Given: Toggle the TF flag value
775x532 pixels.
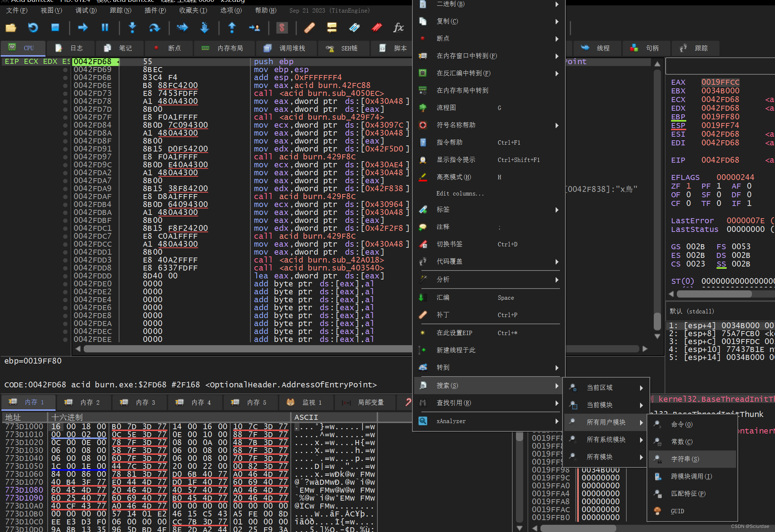Looking at the screenshot, I should click(x=719, y=203).
